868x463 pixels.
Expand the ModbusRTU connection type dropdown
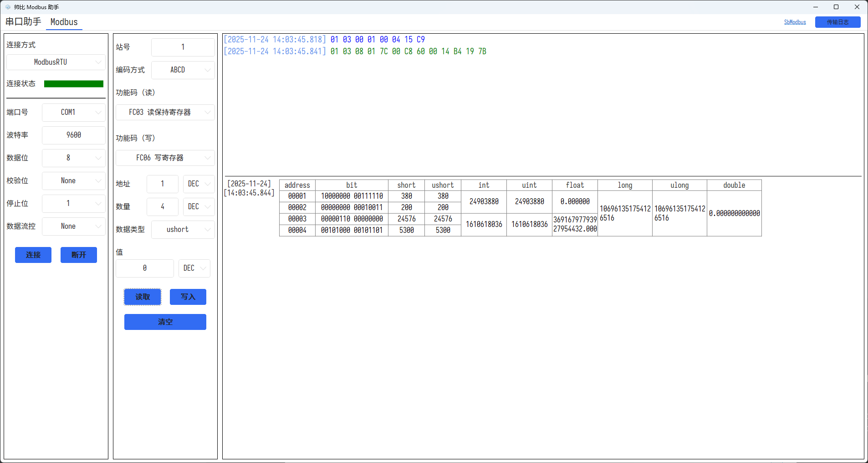pos(56,62)
